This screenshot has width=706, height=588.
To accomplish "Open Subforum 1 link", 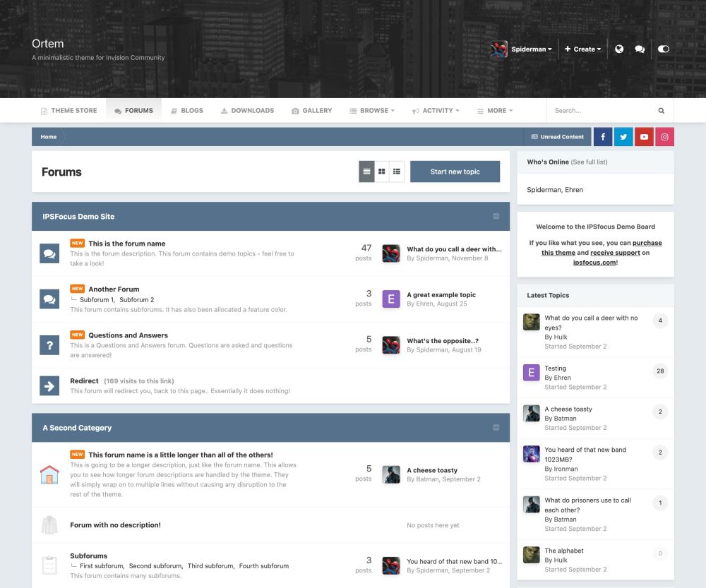I will (x=97, y=300).
